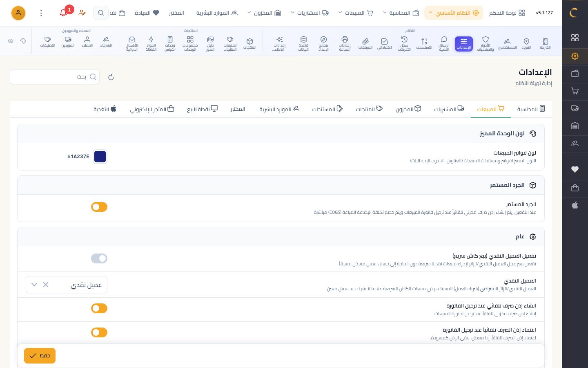Open the العيادة clinic top link
Viewport: 588px width, 368px height.
(147, 13)
